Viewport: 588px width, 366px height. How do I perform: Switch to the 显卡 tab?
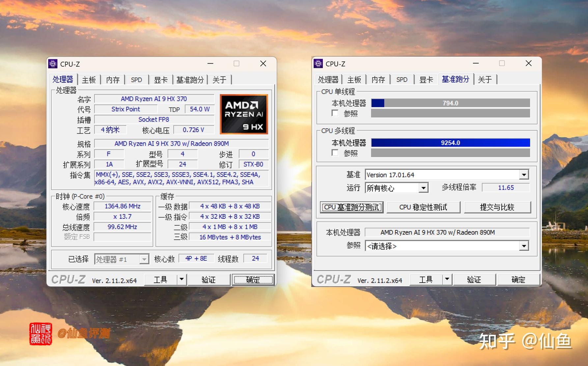(x=161, y=79)
